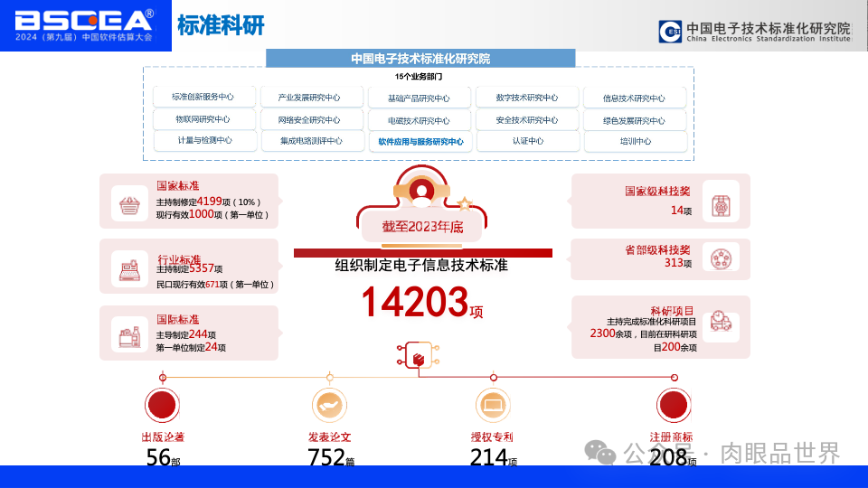868x488 pixels.
Task: Click the red circle icon above 注册商标
Action: point(674,405)
